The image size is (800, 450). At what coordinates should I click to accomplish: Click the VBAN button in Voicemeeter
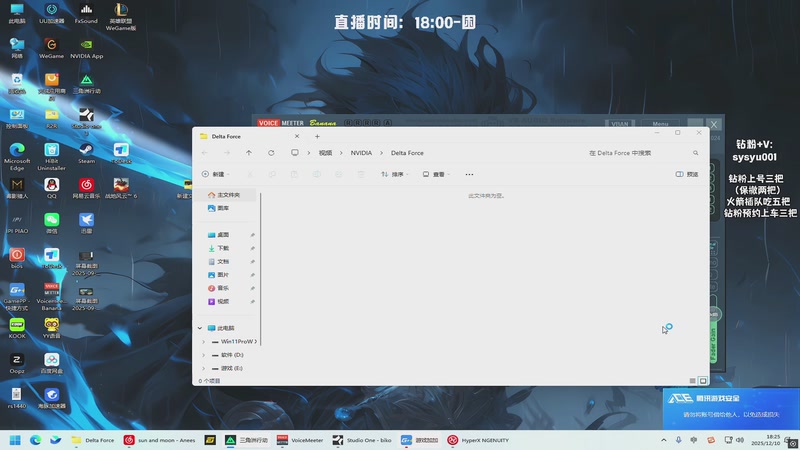pyautogui.click(x=619, y=124)
